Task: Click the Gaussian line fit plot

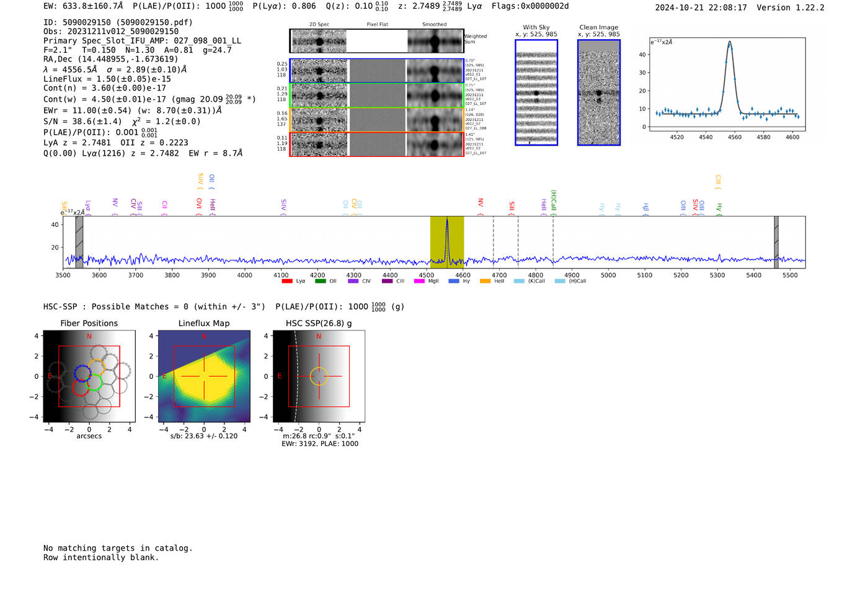Action: 727,84
